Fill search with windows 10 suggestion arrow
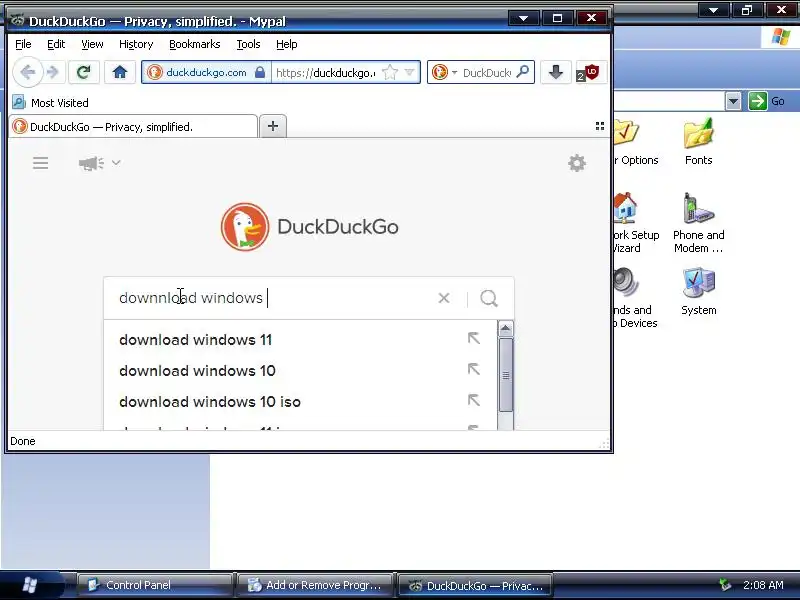Viewport: 800px width, 600px height. point(474,369)
